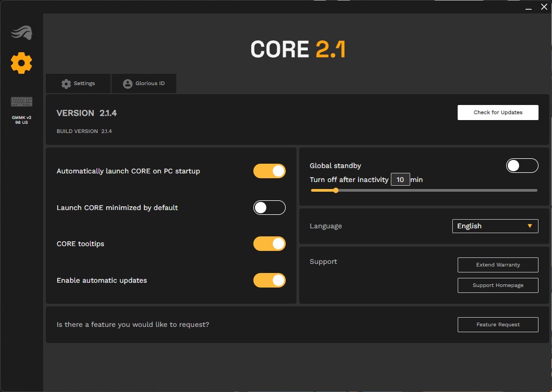The height and width of the screenshot is (392, 552).
Task: Click the inactivity minutes input field
Action: point(401,180)
